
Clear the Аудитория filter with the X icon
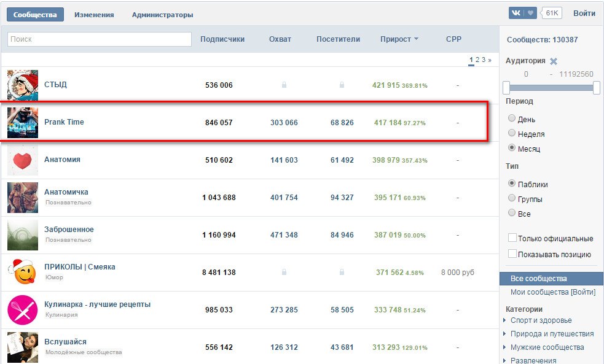point(554,61)
